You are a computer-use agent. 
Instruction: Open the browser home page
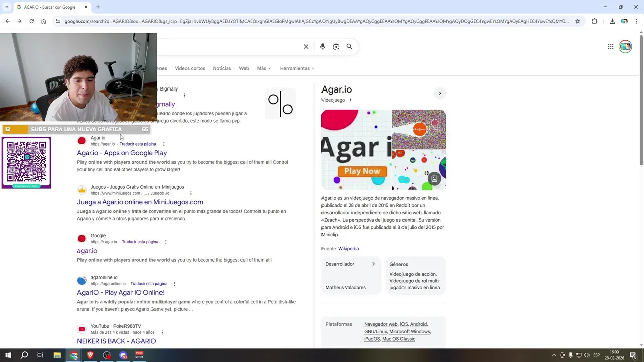pyautogui.click(x=43, y=21)
